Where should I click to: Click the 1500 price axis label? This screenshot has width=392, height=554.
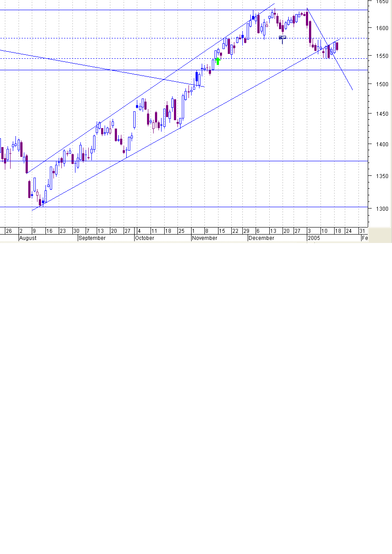382,84
